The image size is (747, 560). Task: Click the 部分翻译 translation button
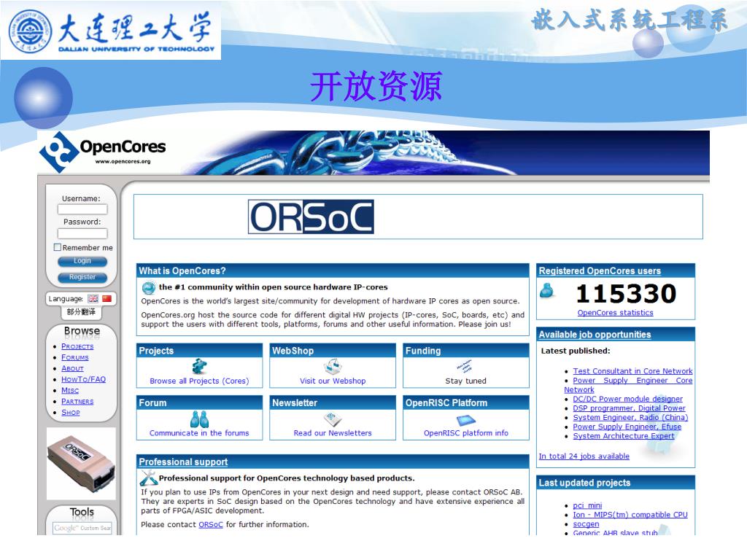[x=81, y=312]
